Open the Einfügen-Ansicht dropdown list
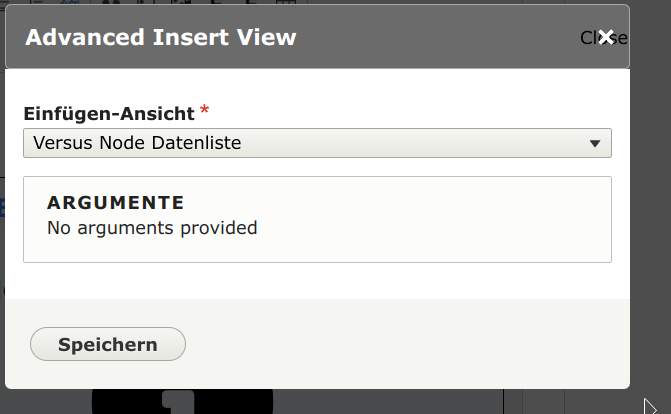This screenshot has height=414, width=671. 317,143
